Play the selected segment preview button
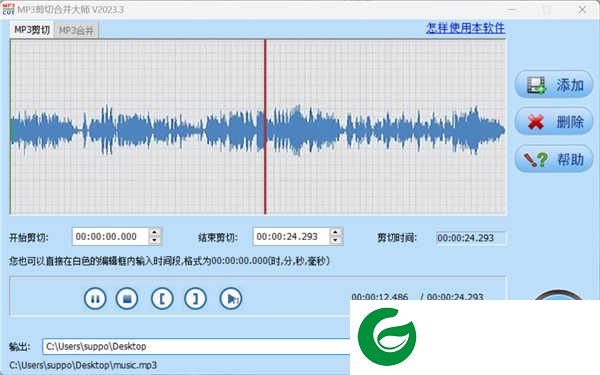600x375 pixels. point(231,298)
